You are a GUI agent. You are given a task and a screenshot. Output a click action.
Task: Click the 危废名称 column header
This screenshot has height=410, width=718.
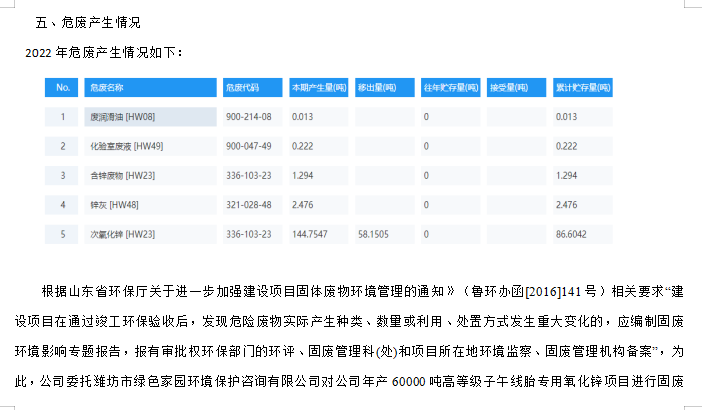pyautogui.click(x=106, y=88)
